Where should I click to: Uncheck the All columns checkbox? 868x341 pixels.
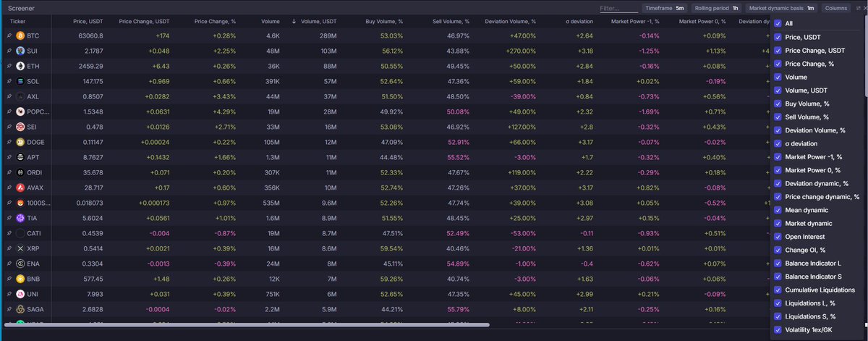coord(778,23)
